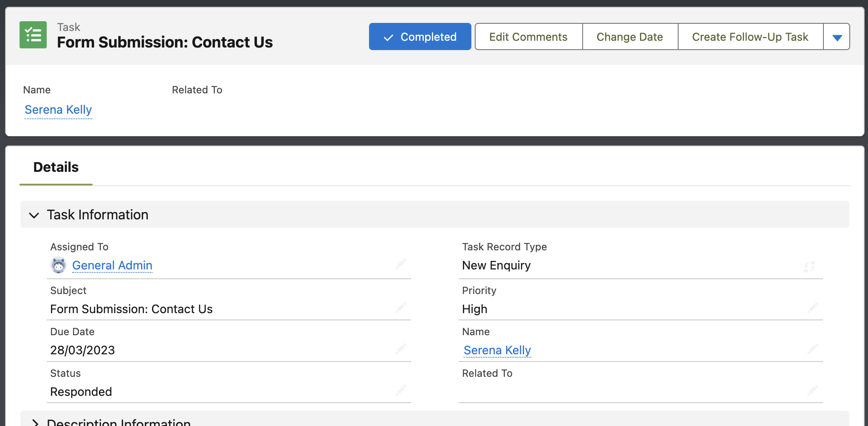Viewport: 868px width, 426px height.
Task: Open the Serena Kelly contact link at top
Action: coord(58,109)
